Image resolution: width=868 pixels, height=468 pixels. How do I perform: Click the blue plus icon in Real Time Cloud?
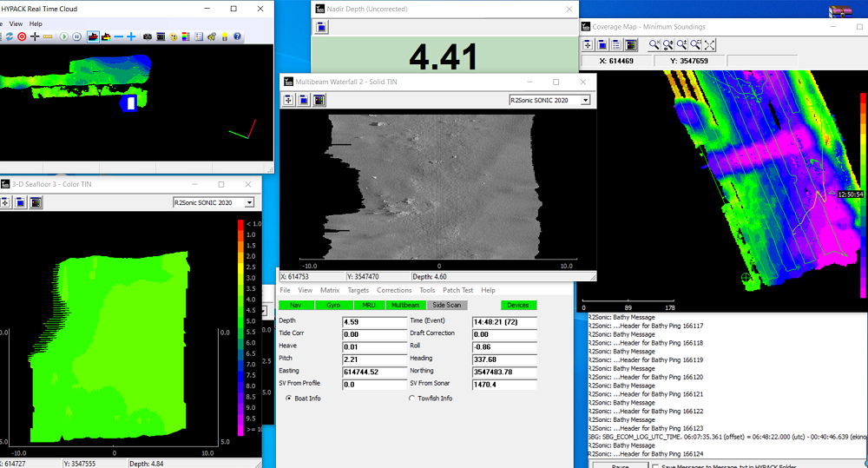131,36
